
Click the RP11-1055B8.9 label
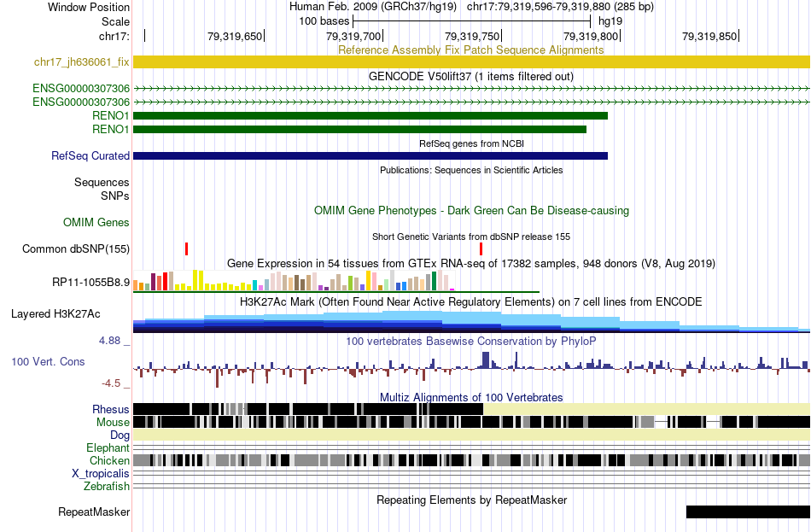(91, 283)
